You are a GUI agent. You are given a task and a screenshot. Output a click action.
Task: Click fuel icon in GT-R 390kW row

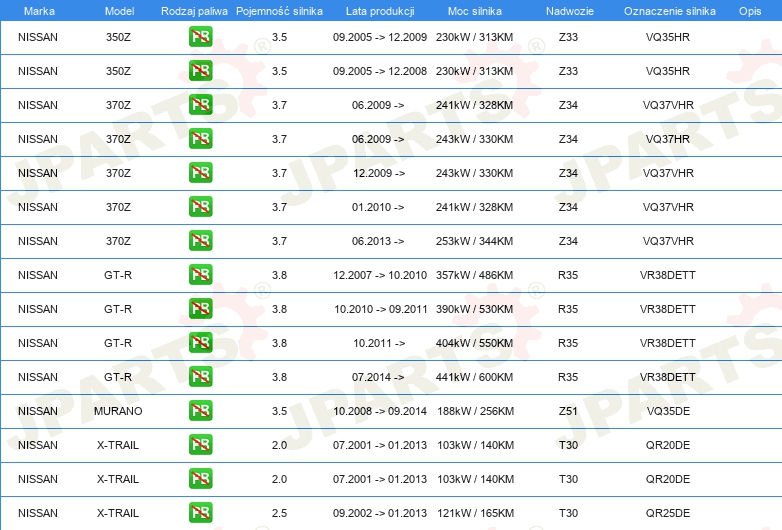200,309
